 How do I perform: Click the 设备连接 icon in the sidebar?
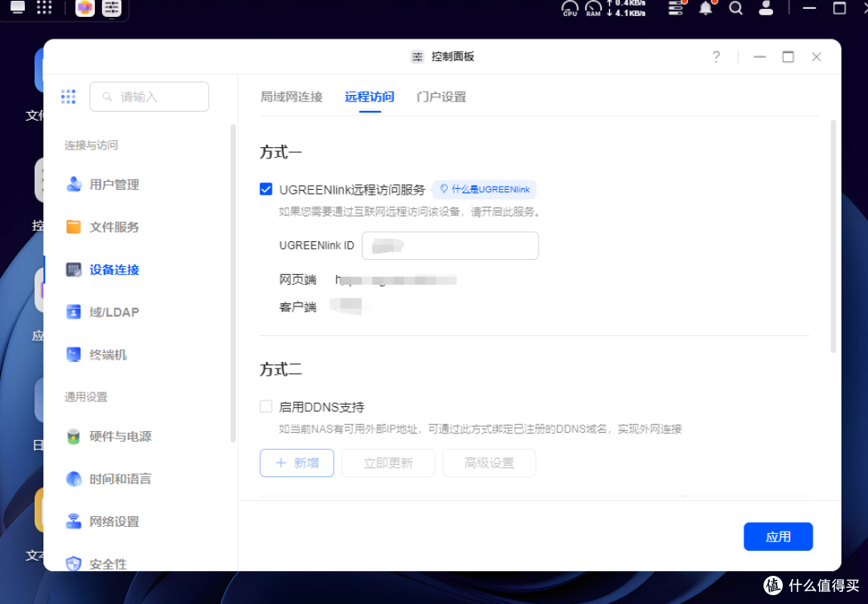[74, 269]
